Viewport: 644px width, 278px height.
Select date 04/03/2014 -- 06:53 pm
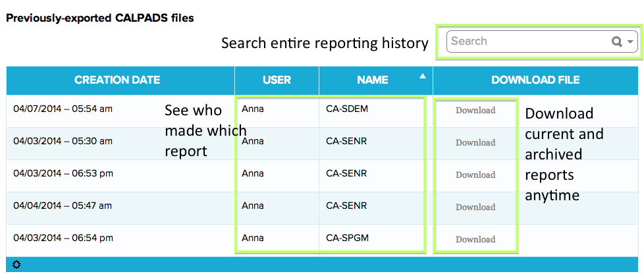(63, 173)
